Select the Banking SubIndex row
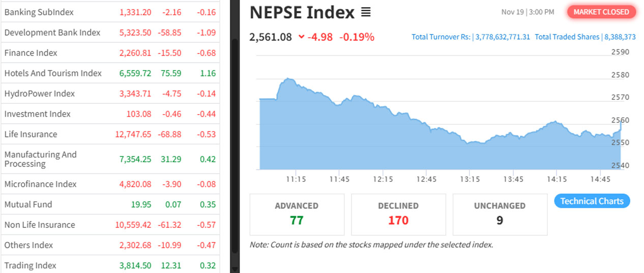 (39, 12)
